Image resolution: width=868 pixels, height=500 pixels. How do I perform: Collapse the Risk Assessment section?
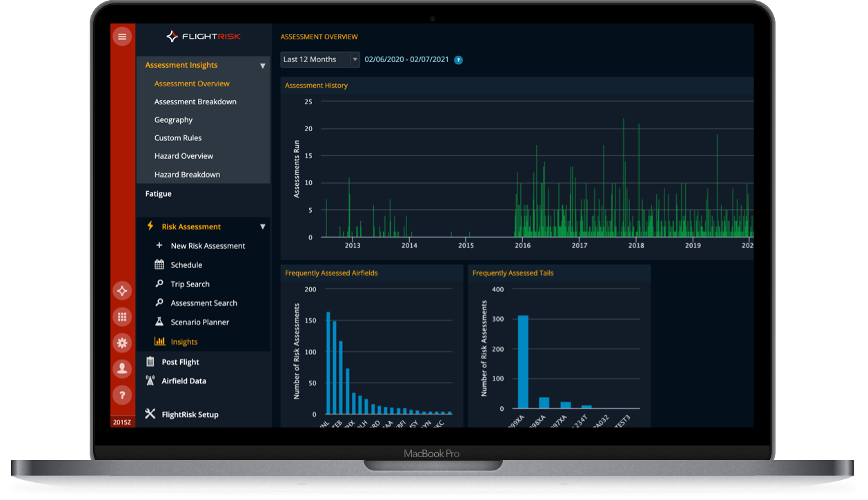(262, 227)
